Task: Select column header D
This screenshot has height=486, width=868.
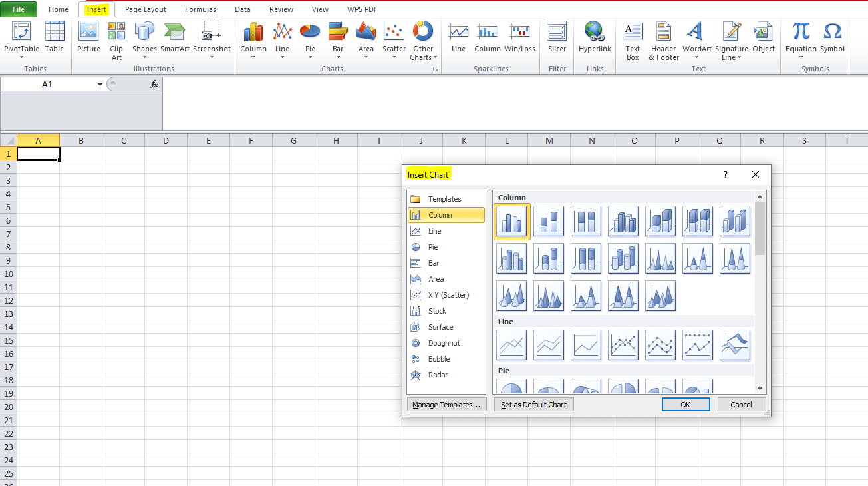Action: click(166, 140)
